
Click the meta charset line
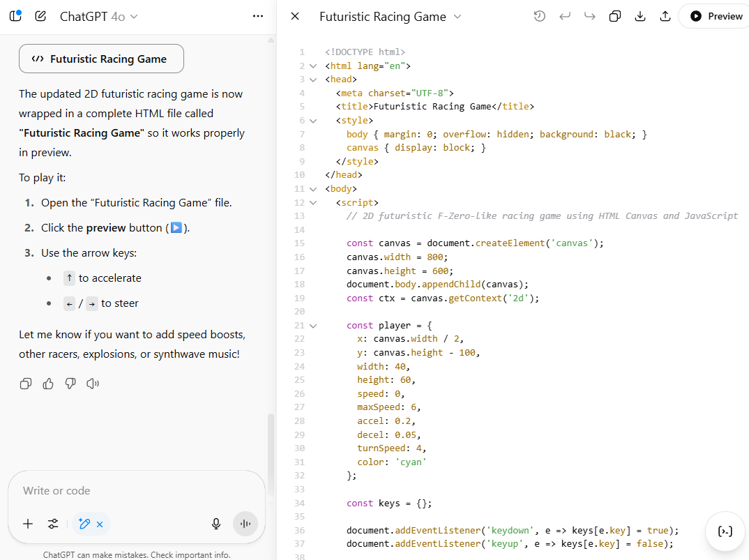pyautogui.click(x=395, y=93)
